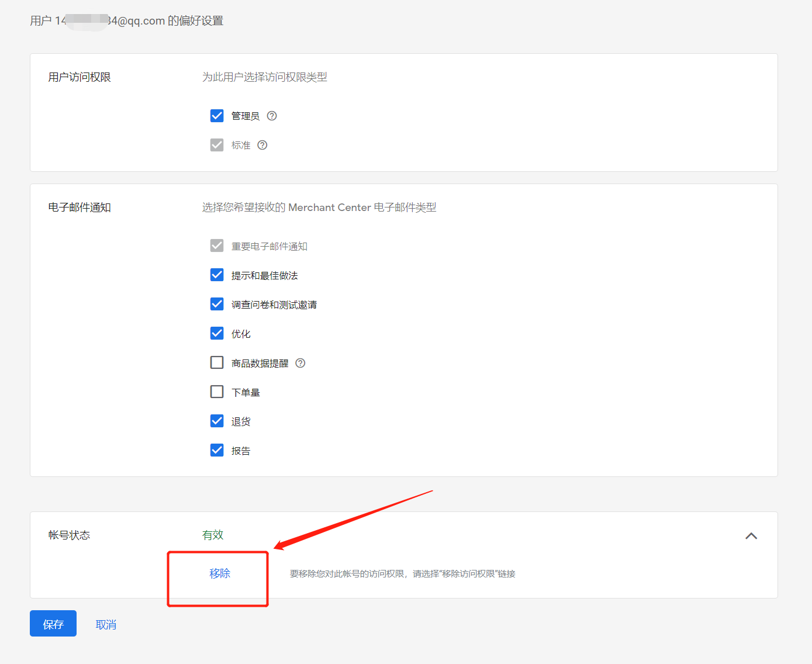Collapse the 帐号状态 section chevron
This screenshot has width=812, height=664.
coord(751,536)
